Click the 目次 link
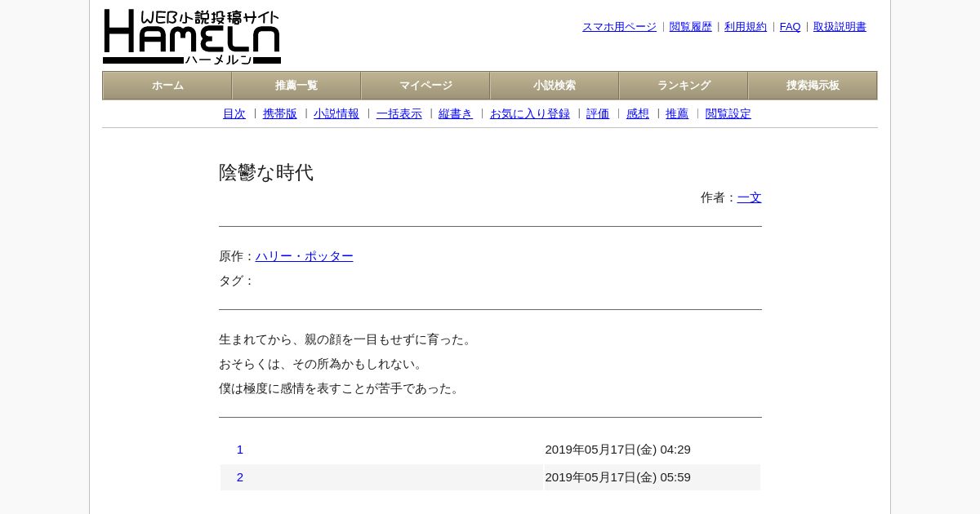980x514 pixels. (x=234, y=114)
